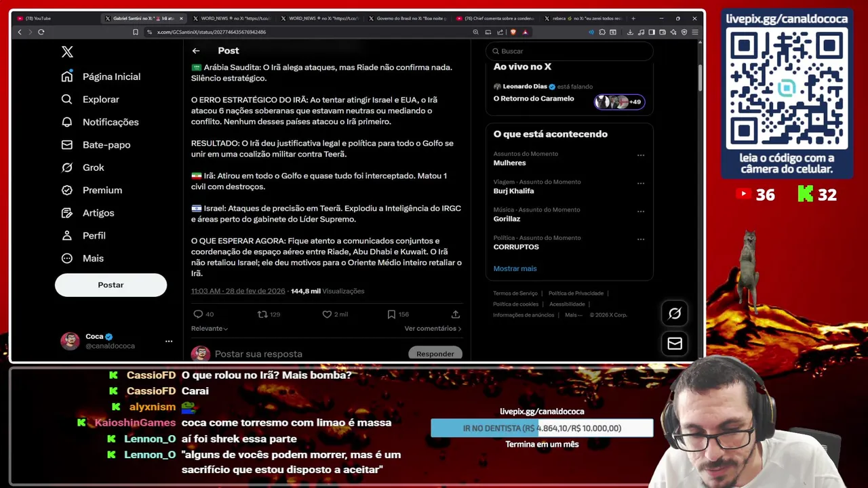Open Perfil in the sidebar

83,235
